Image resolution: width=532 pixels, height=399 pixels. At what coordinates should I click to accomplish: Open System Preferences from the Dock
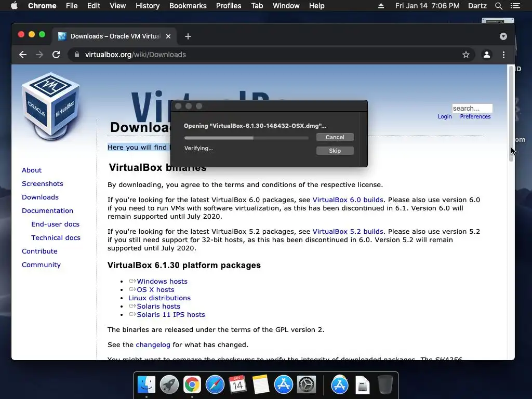[x=307, y=385]
